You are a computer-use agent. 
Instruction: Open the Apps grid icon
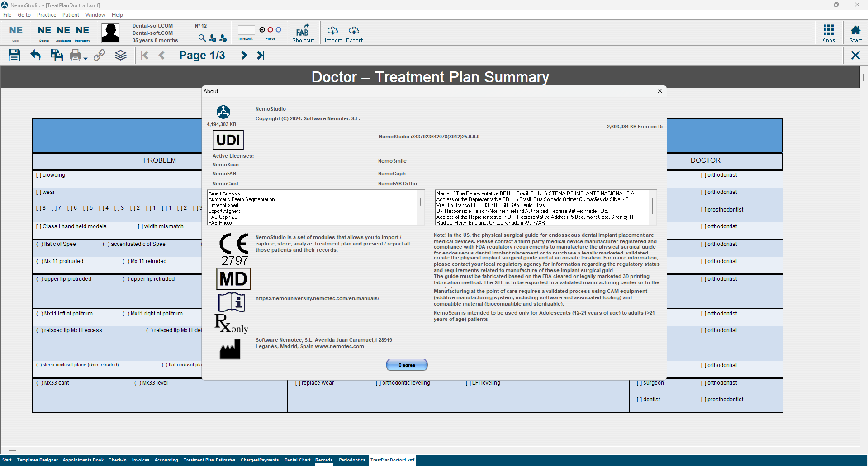tap(828, 33)
